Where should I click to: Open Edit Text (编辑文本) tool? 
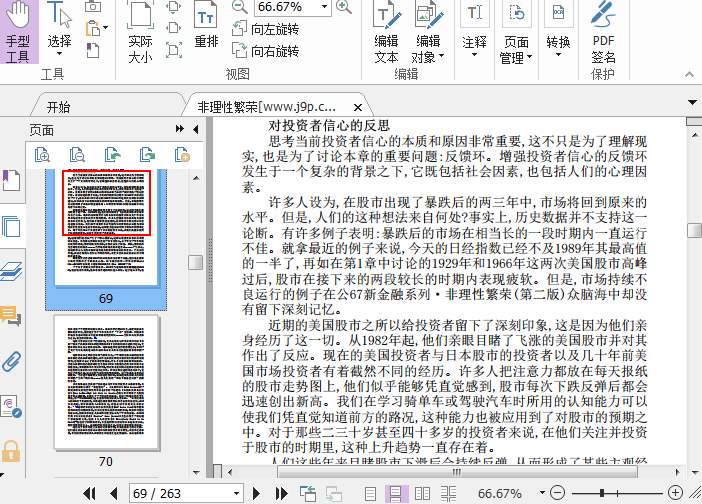pyautogui.click(x=386, y=32)
